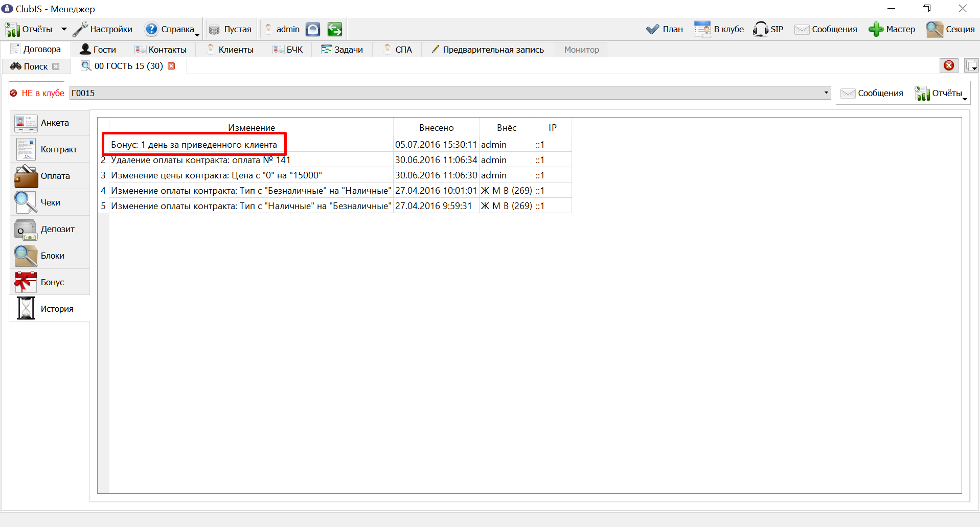This screenshot has width=980, height=527.
Task: Open the Анкета section
Action: coord(50,123)
